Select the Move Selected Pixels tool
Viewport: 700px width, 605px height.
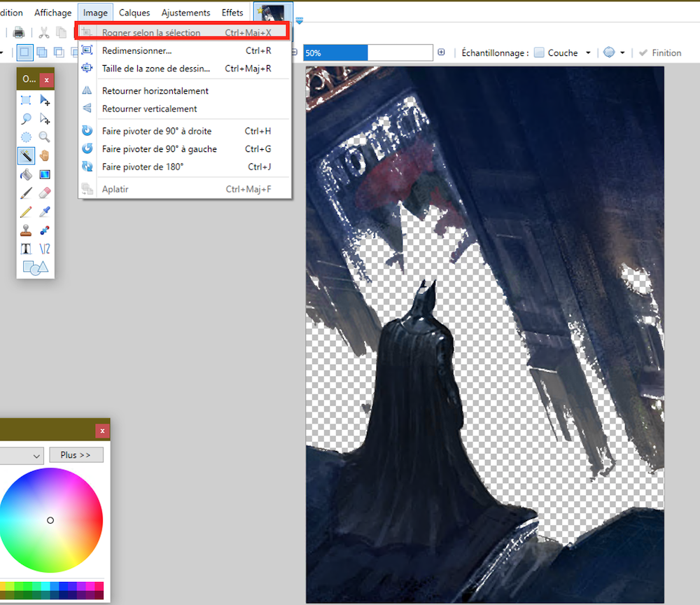click(x=45, y=100)
